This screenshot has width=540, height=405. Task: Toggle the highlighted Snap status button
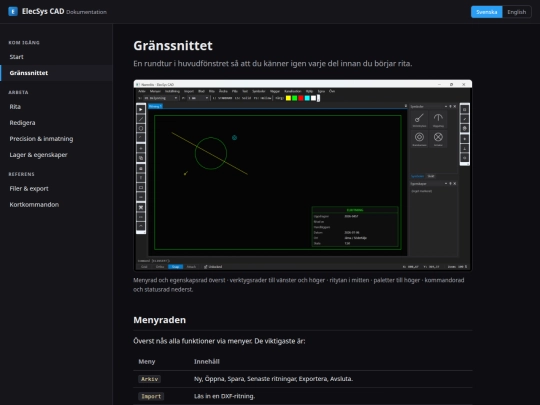pos(175,267)
